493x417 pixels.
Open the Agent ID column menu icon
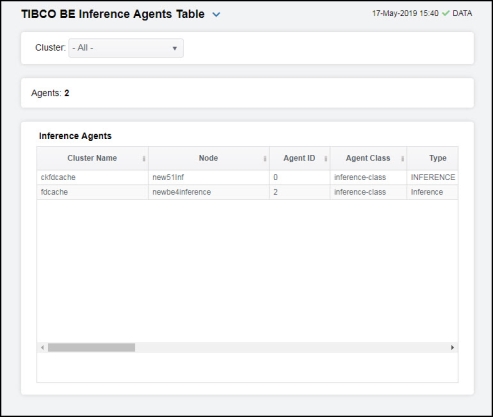(326, 159)
